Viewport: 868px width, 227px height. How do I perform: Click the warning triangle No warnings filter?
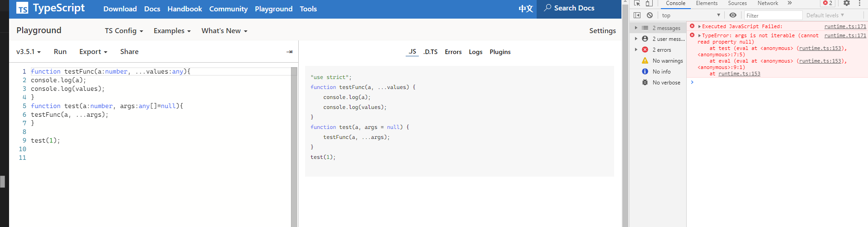pyautogui.click(x=645, y=60)
